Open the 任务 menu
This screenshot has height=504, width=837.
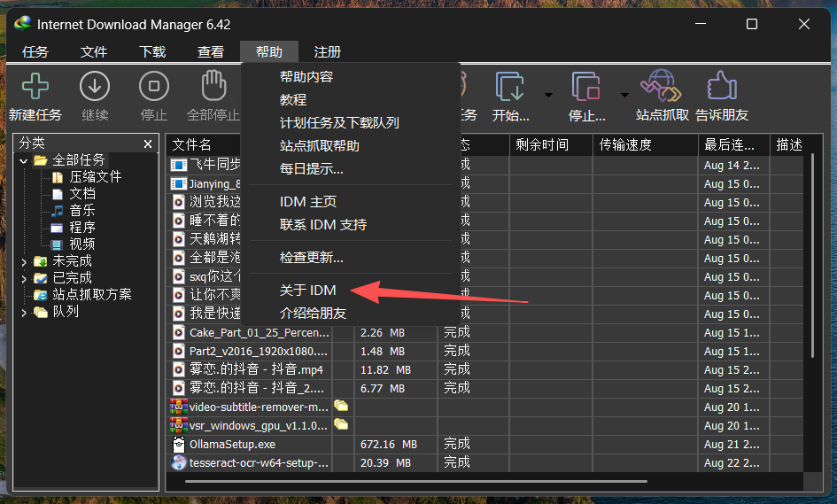pos(35,51)
